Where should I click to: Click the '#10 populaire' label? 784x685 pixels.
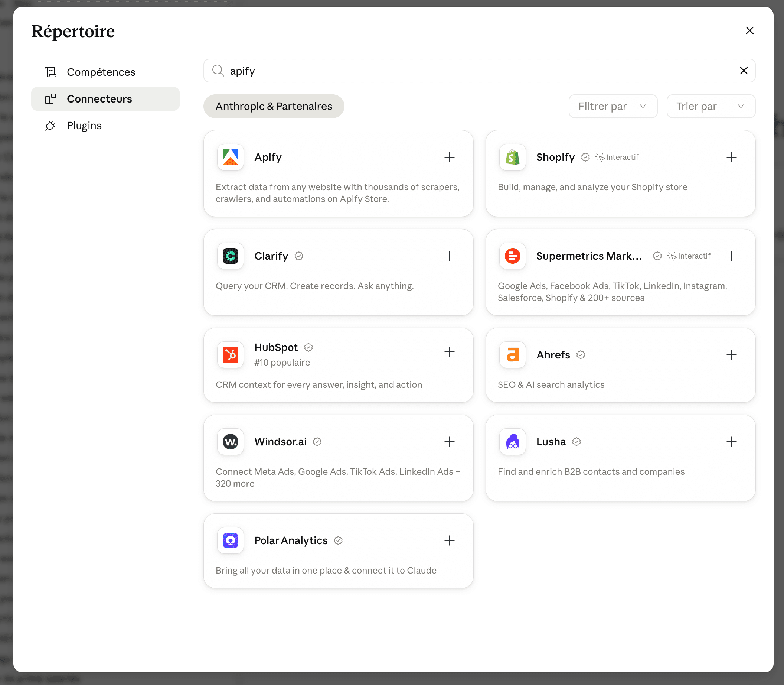(x=282, y=363)
